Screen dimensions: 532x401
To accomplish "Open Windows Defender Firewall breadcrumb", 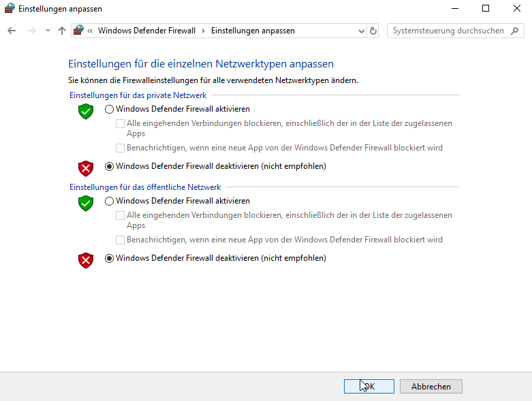I will 146,31.
